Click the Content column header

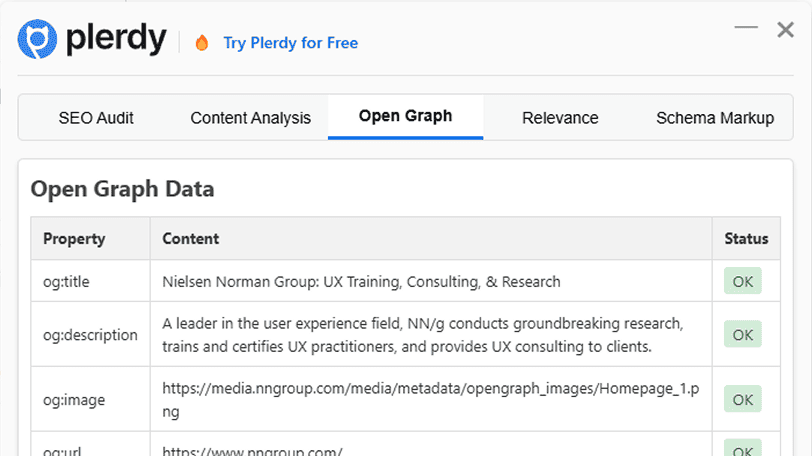tap(191, 239)
